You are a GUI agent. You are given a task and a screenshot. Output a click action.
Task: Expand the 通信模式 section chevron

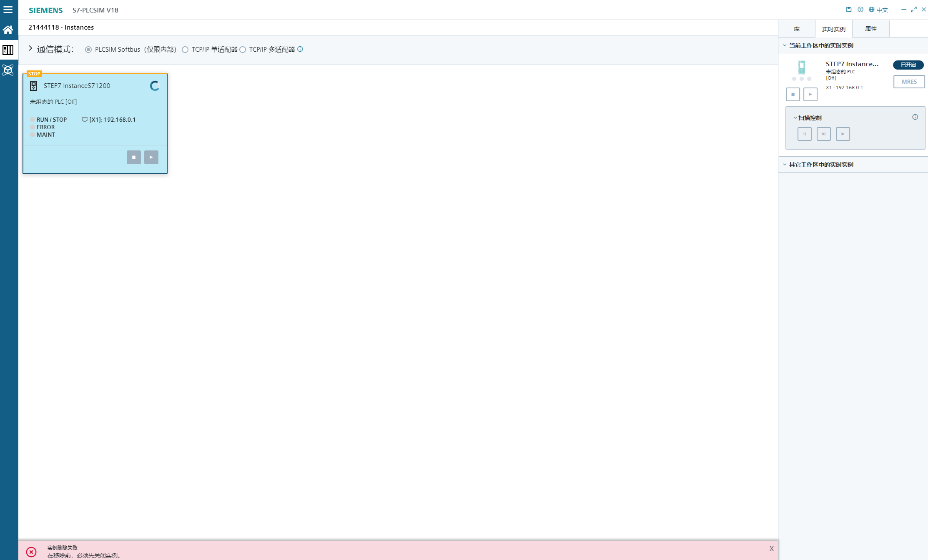[30, 48]
